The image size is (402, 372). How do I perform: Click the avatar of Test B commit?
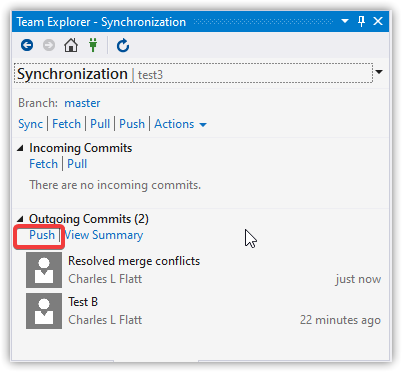coord(44,311)
